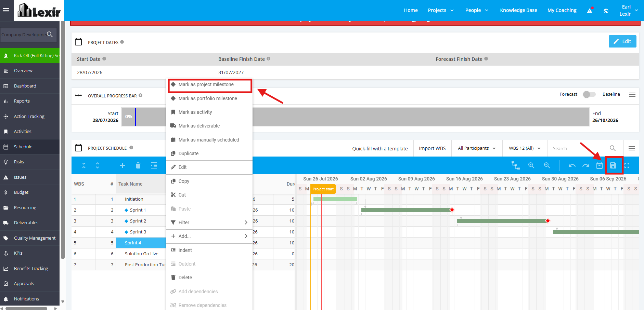Choose Mark as manually scheduled
This screenshot has width=644, height=310.
coord(209,140)
